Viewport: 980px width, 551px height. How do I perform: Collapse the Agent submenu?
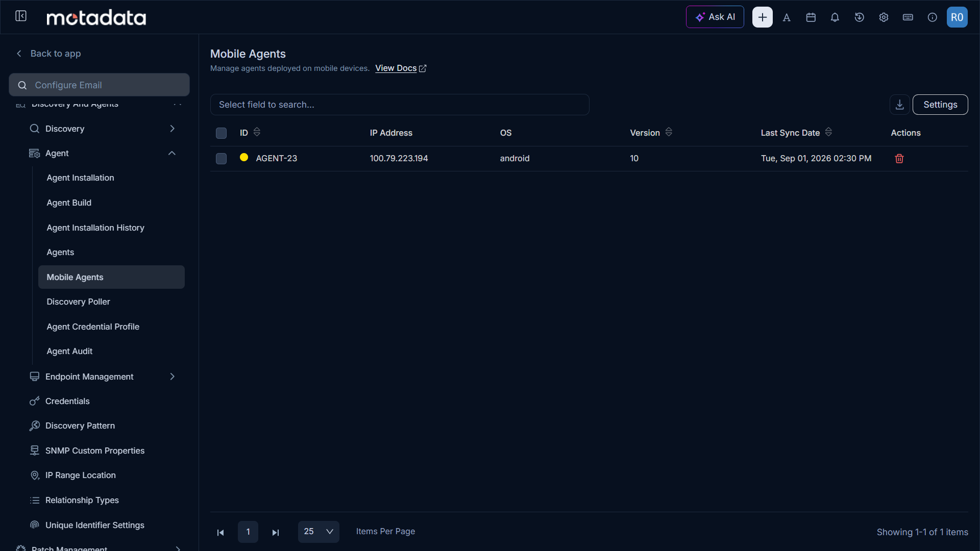click(172, 153)
